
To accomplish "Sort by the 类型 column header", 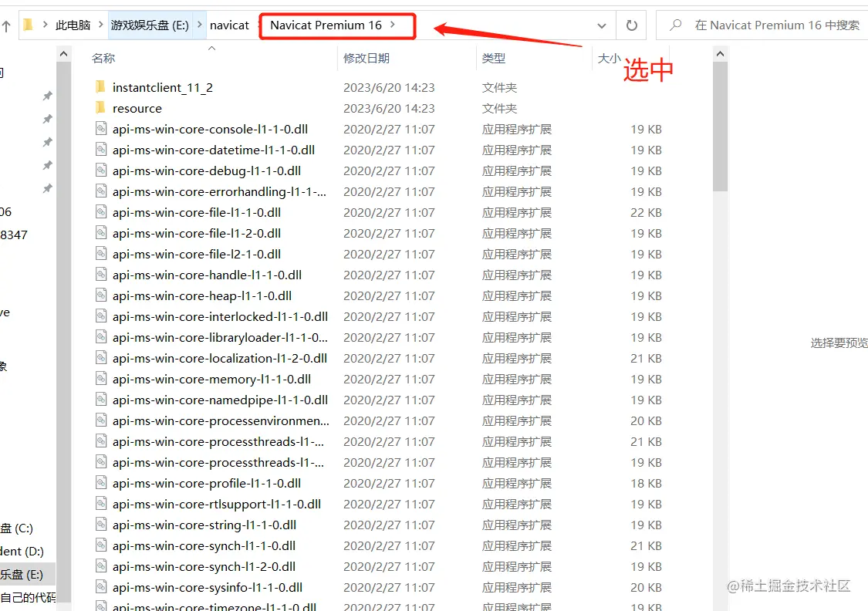I will coord(493,58).
